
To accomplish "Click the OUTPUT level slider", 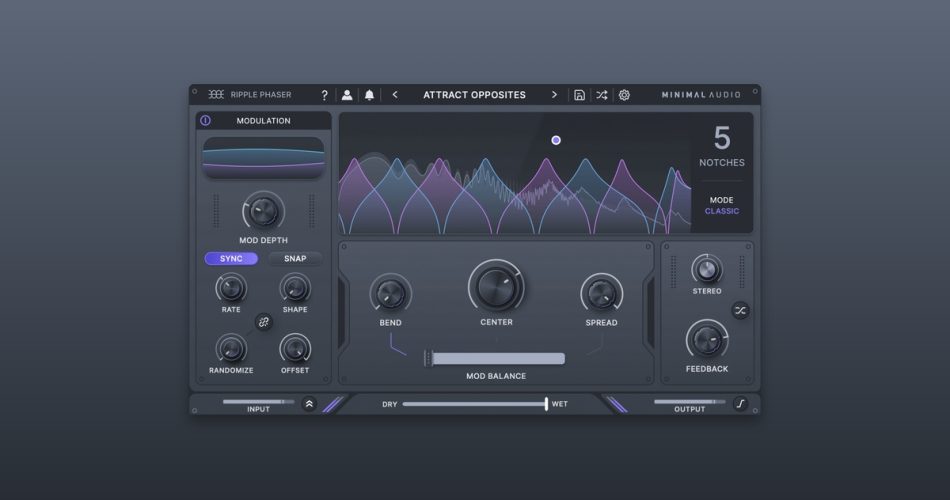I will point(689,401).
